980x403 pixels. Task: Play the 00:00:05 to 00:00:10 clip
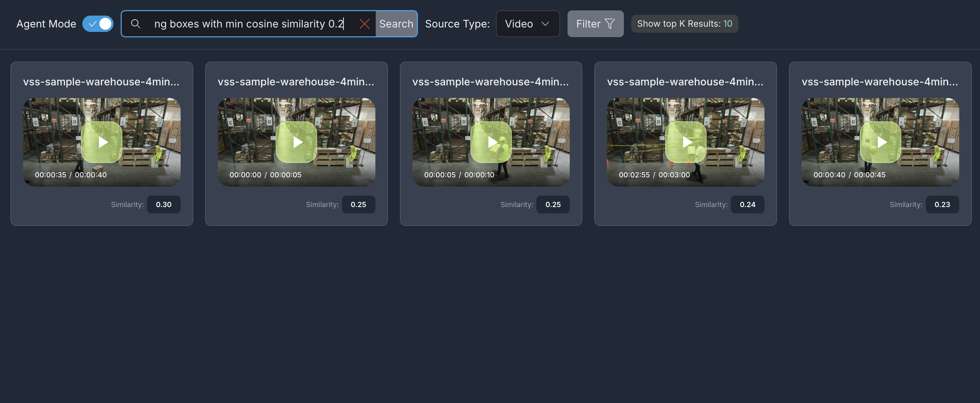point(491,142)
